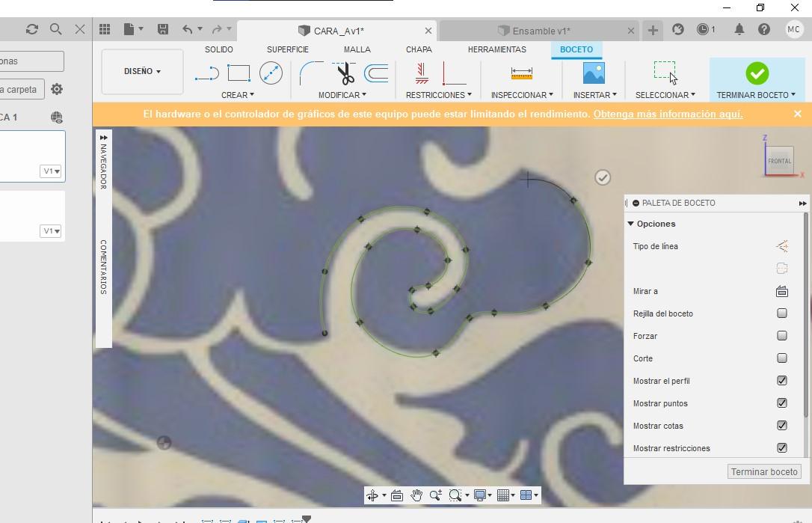Activate the Measure ruler tool

click(521, 73)
